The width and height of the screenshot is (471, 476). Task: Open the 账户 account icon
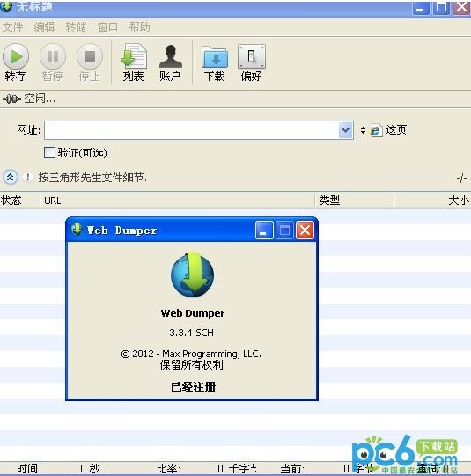coord(171,56)
